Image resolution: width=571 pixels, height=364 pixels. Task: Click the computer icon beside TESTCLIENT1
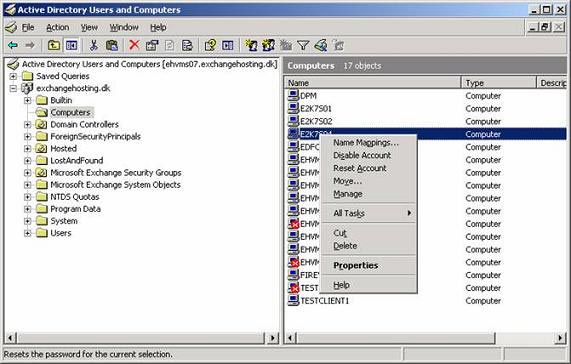pos(294,300)
